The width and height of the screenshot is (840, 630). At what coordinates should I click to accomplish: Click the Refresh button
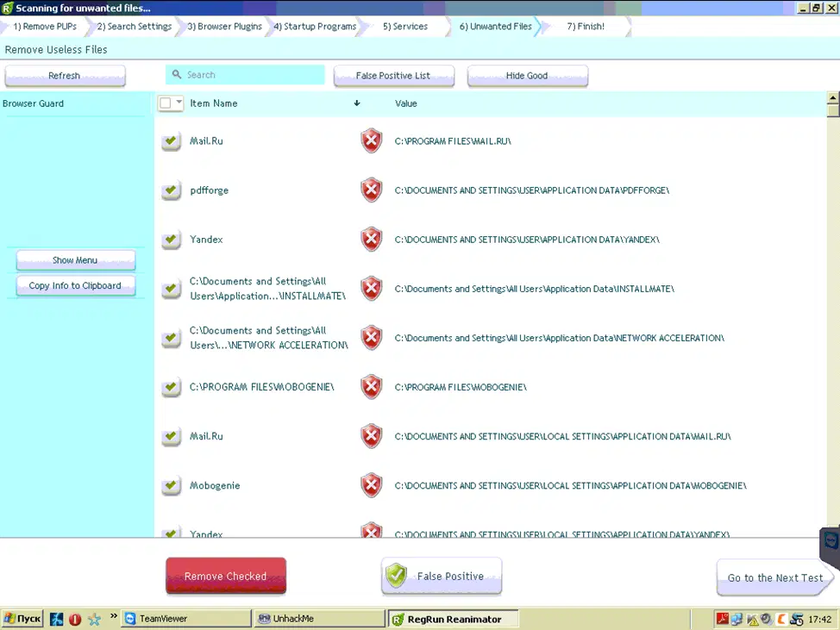coord(65,76)
